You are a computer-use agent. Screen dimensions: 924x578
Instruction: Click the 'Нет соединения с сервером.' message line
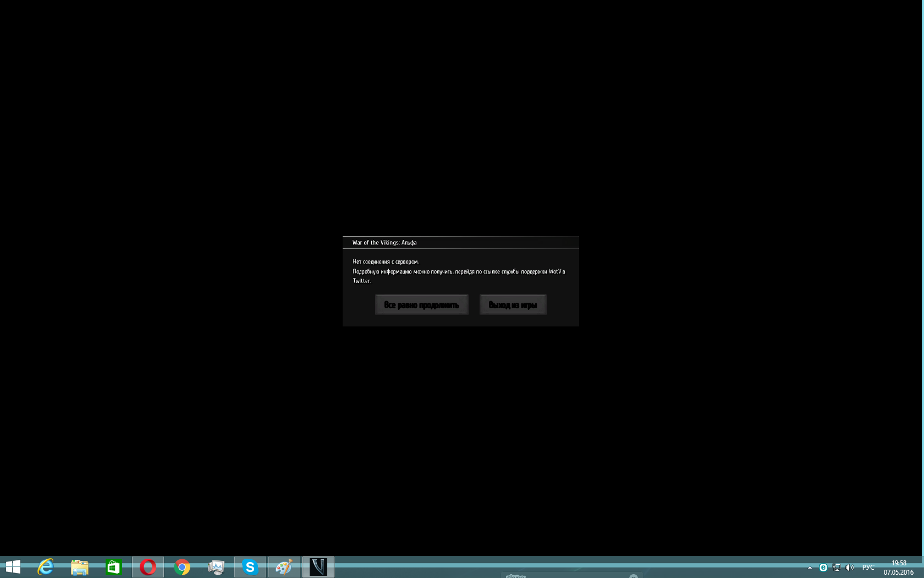point(386,262)
